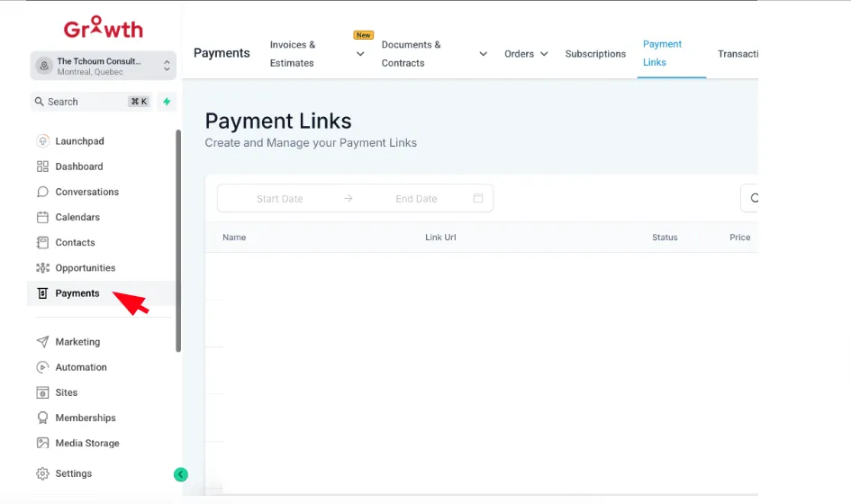Click the Memberships badge icon
851x504 pixels.
42,418
